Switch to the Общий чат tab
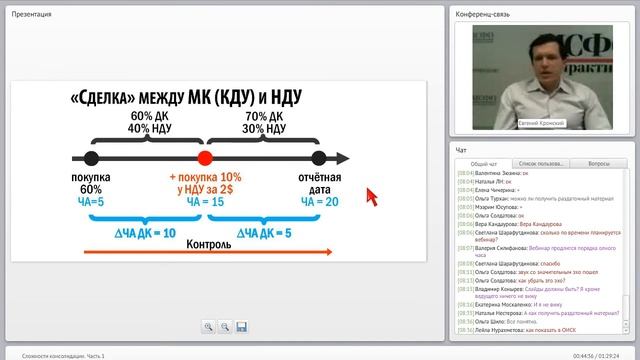 pos(483,164)
